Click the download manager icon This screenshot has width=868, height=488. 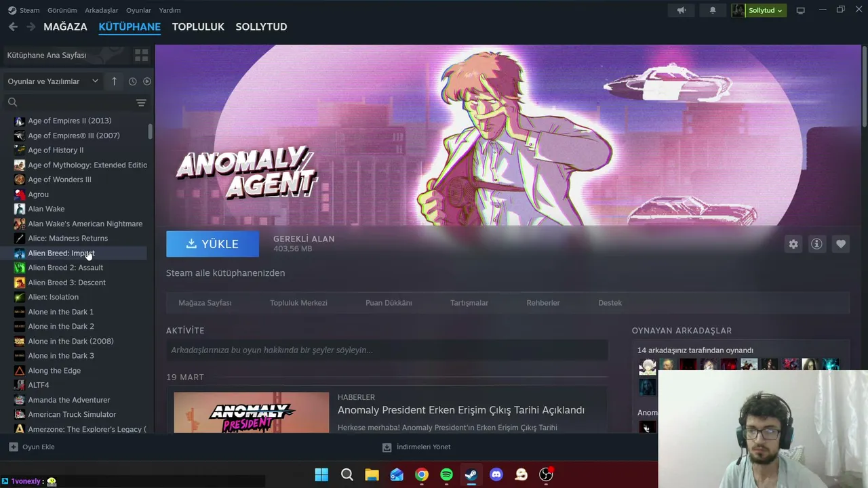[x=387, y=447]
